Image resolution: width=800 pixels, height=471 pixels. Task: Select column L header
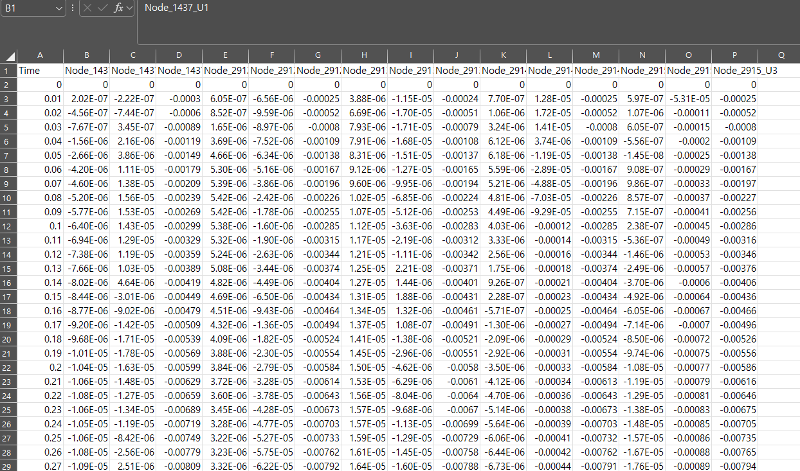tap(549, 56)
